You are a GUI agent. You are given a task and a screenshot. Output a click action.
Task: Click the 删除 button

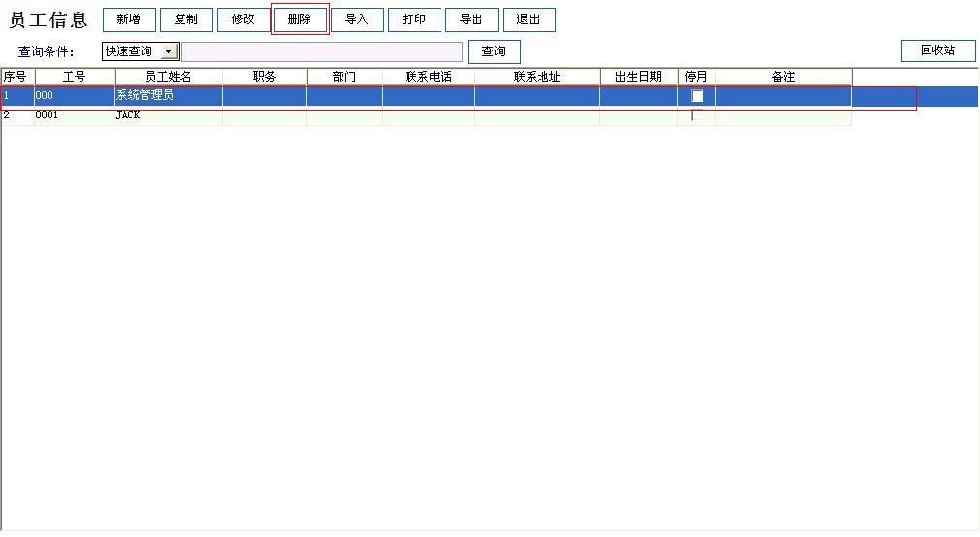coord(300,19)
